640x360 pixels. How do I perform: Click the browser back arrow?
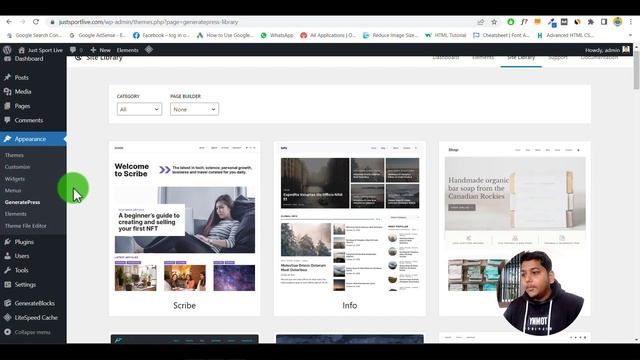(x=9, y=22)
